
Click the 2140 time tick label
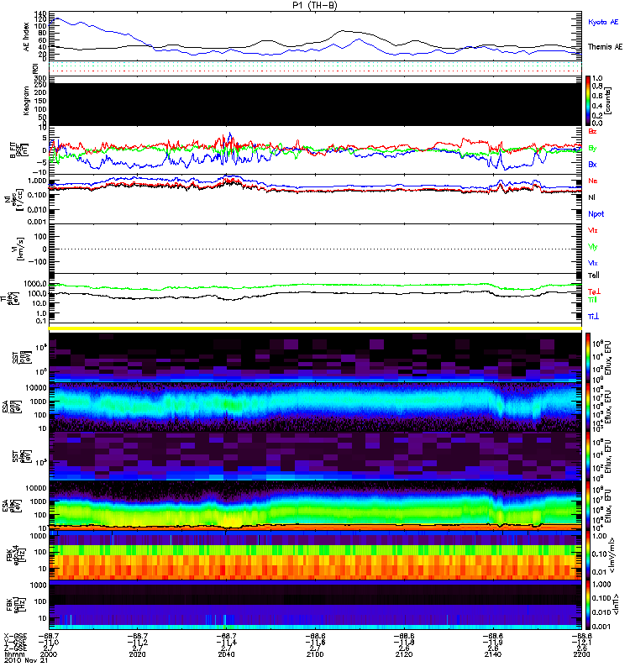493,654
